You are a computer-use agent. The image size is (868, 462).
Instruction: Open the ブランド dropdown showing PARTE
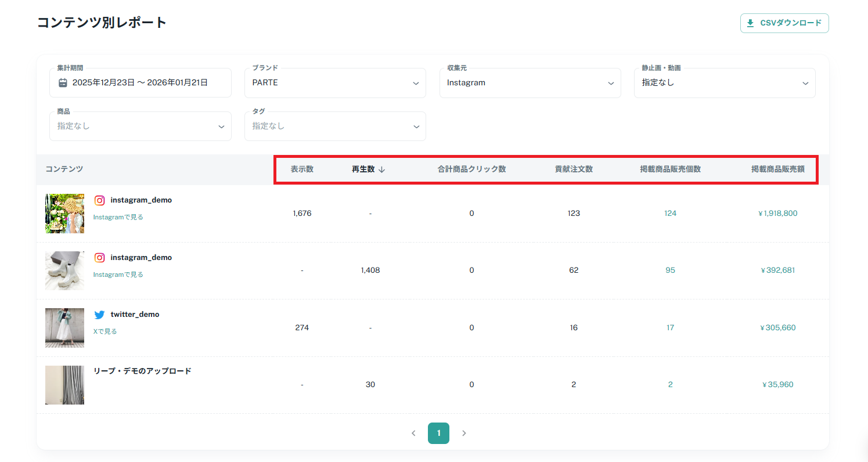(335, 83)
